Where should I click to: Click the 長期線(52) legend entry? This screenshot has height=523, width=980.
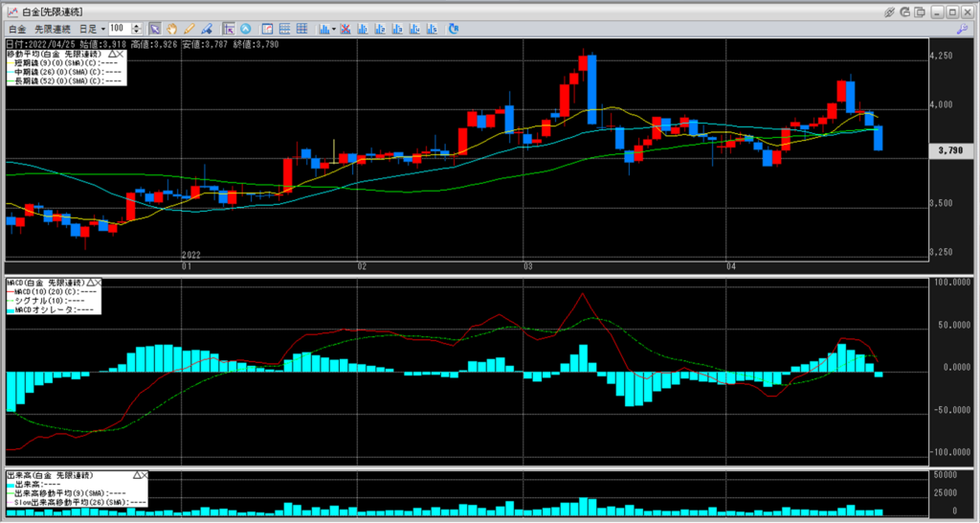pos(64,80)
